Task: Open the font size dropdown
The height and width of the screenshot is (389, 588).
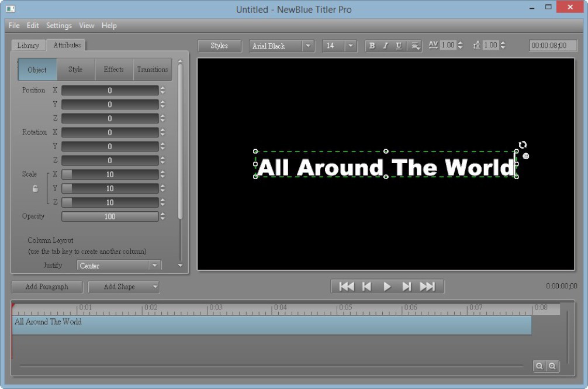Action: pos(351,46)
